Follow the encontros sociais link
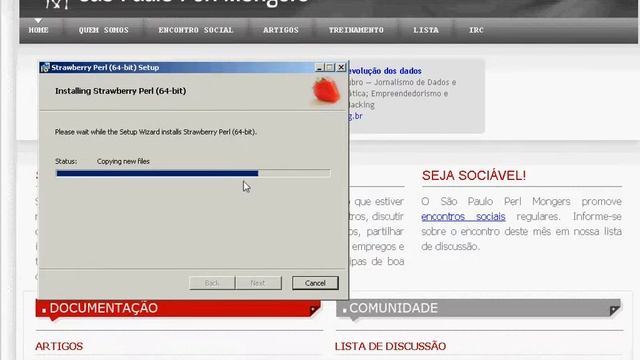The image size is (640, 360). coord(463,216)
